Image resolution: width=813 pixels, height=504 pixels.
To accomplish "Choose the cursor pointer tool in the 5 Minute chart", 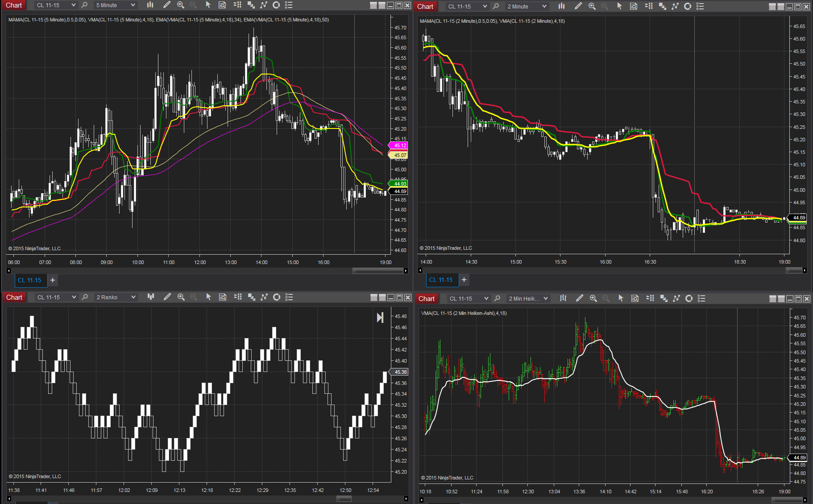I will coord(208,5).
